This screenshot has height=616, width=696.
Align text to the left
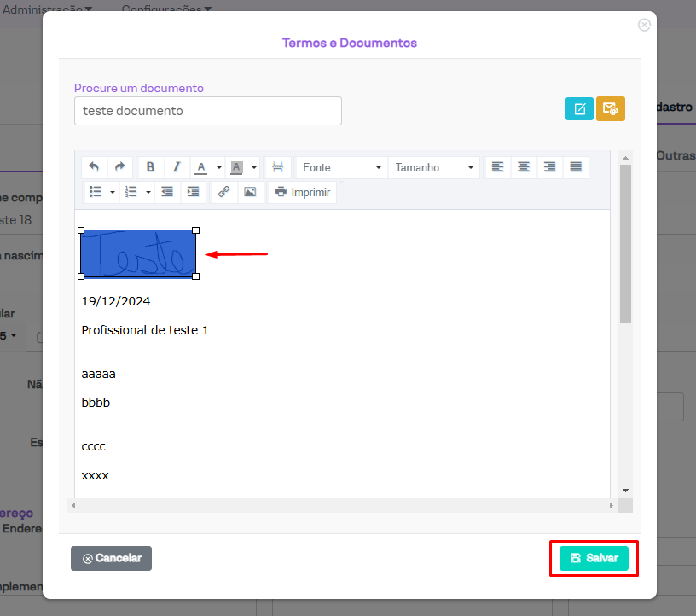[x=498, y=167]
